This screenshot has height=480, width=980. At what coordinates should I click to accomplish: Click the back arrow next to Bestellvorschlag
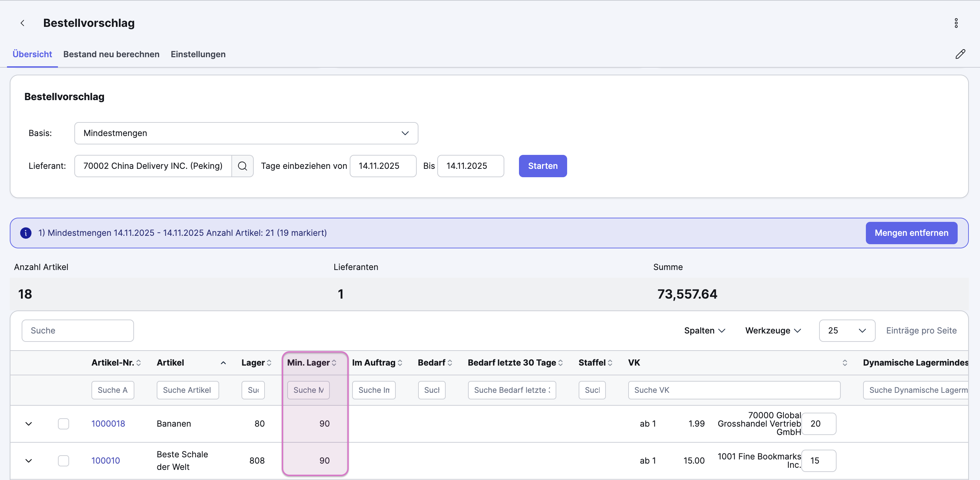pos(22,23)
